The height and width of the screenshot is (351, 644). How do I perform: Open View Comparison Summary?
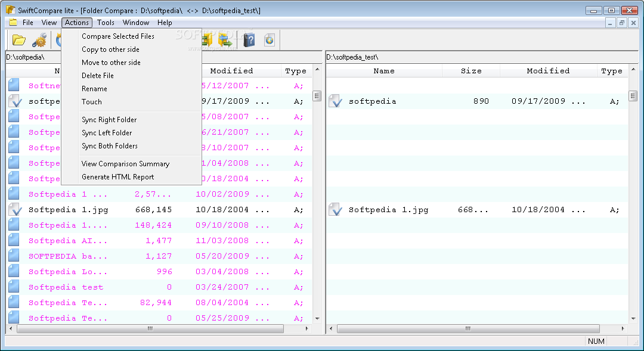pyautogui.click(x=131, y=164)
